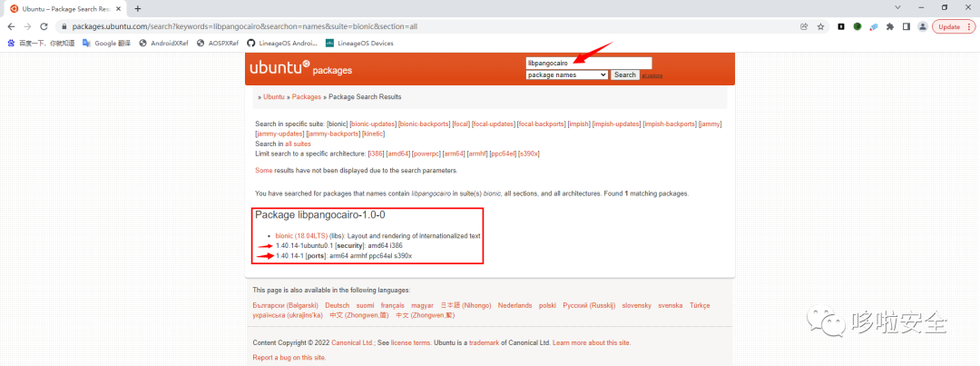Search in the focal suite
The height and width of the screenshot is (366, 980).
(461, 124)
